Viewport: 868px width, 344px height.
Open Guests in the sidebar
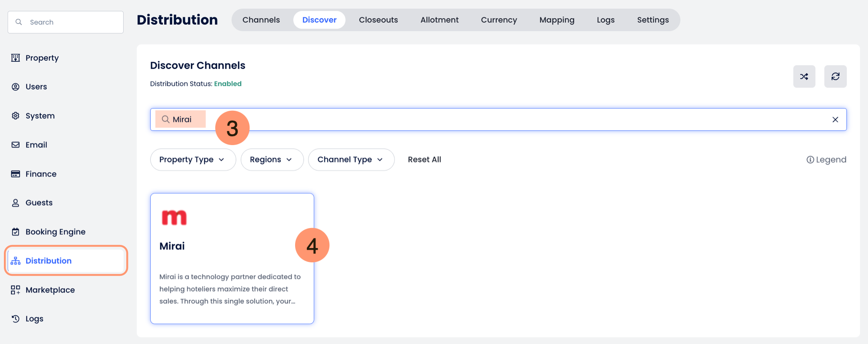point(39,203)
